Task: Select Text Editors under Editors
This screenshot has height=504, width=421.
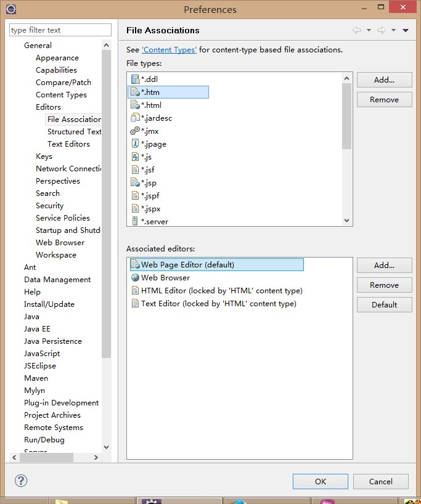Action: [x=68, y=144]
